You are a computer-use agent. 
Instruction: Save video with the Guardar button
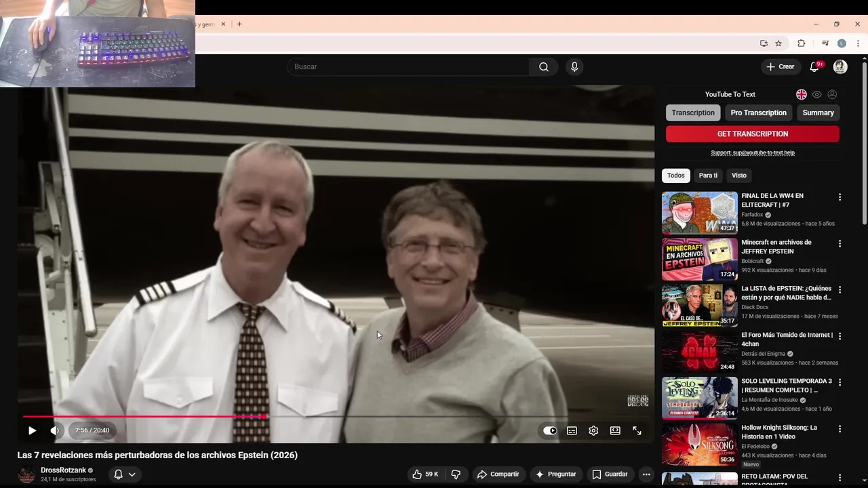(x=610, y=474)
